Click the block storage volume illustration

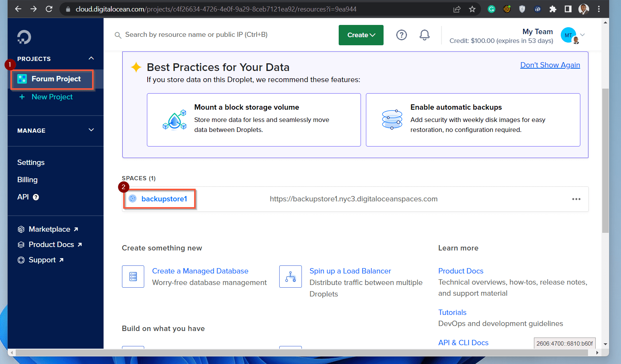175,120
